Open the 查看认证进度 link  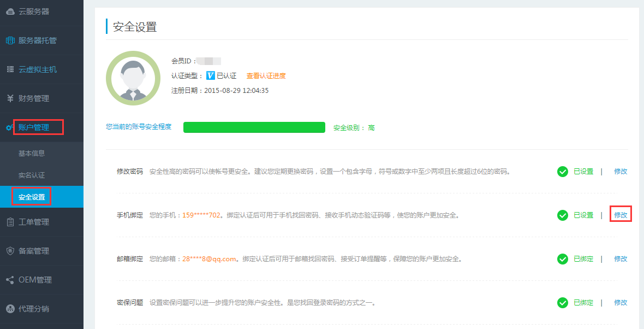coord(266,76)
